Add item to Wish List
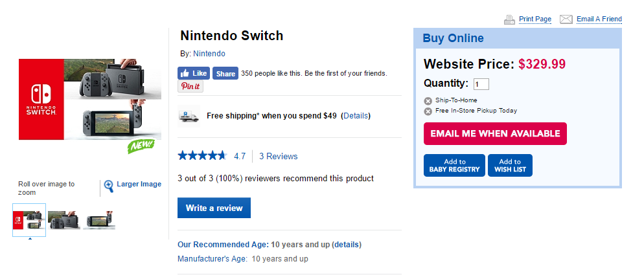Image resolution: width=644 pixels, height=279 pixels. (x=510, y=166)
